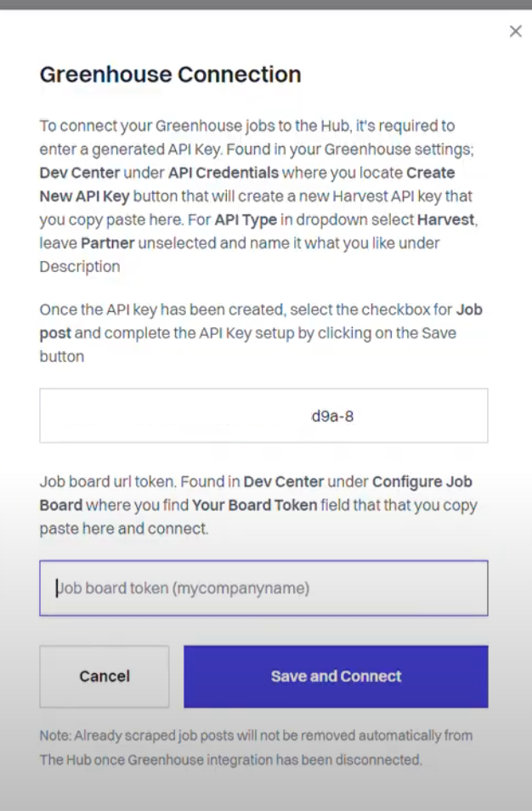Click Dev Center in the job board token paragraph
The width and height of the screenshot is (532, 811).
(x=283, y=481)
